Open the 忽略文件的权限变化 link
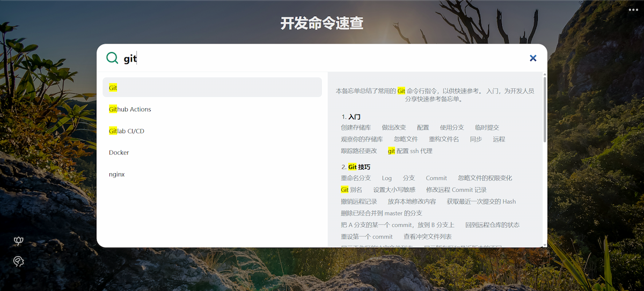The height and width of the screenshot is (291, 644). pyautogui.click(x=485, y=178)
